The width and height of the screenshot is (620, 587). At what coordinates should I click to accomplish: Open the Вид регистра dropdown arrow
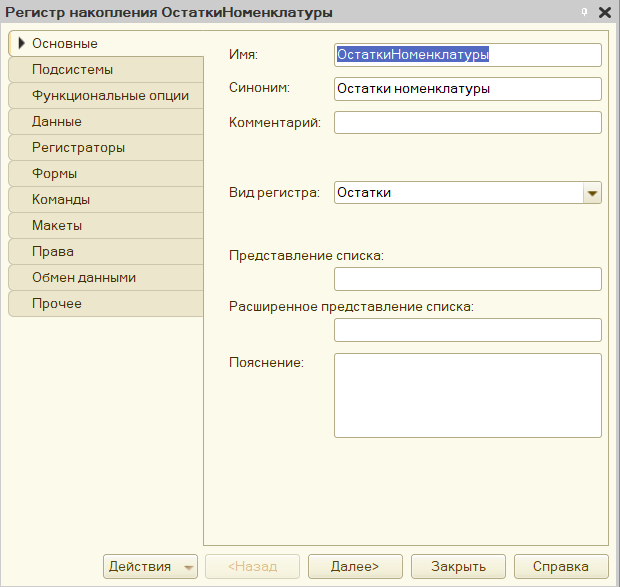(592, 193)
